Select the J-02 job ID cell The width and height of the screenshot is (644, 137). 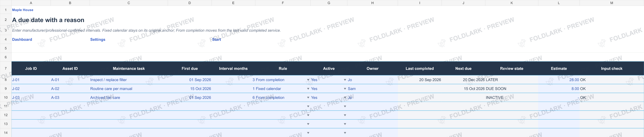[x=31, y=89]
